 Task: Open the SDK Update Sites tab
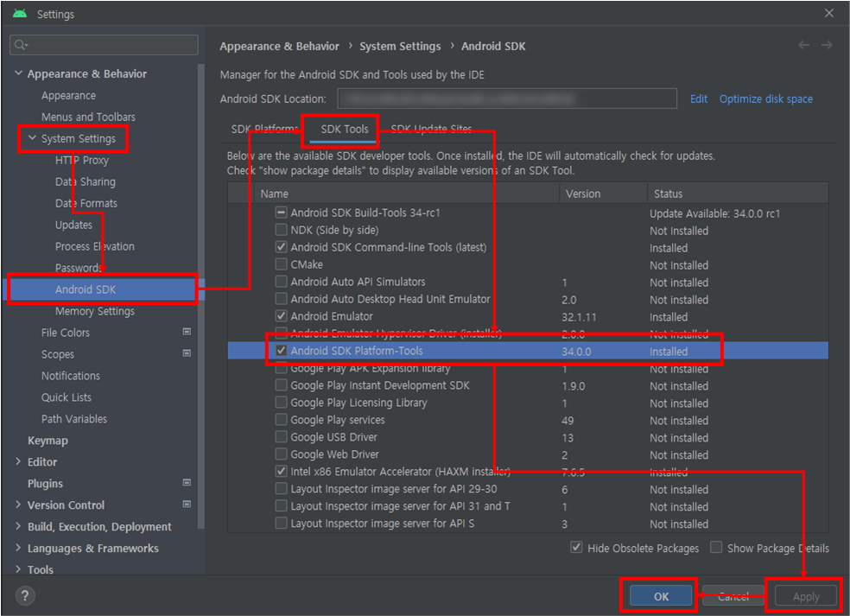coord(431,129)
